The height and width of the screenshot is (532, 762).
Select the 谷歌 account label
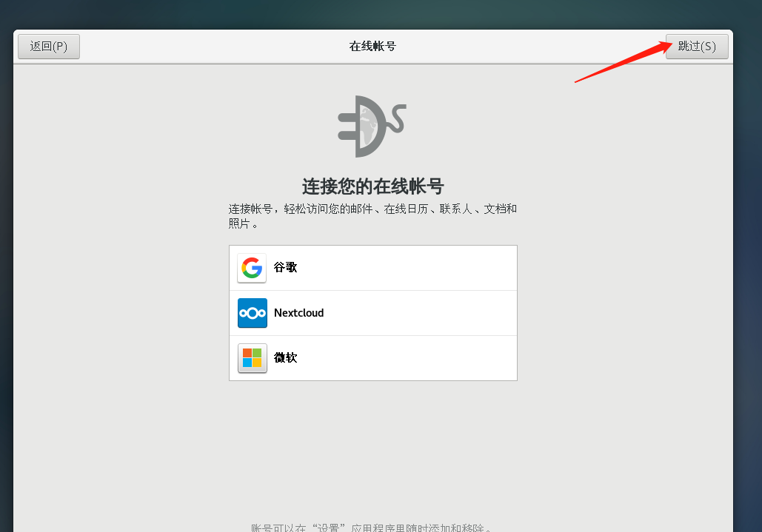click(285, 267)
